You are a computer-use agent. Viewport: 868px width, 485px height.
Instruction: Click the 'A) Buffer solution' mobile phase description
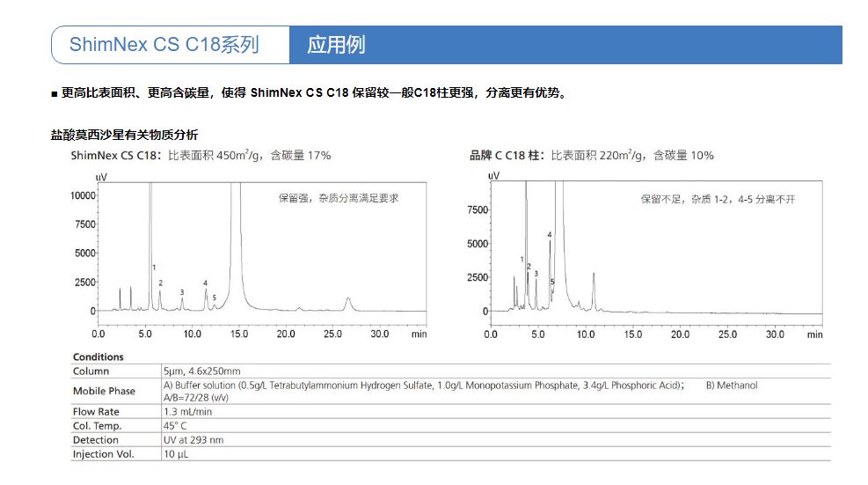424,386
